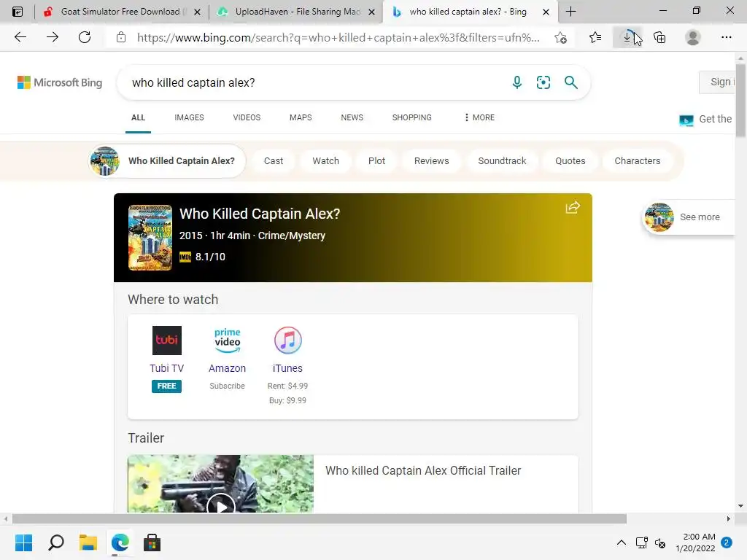Click the Reviews filter chip
The width and height of the screenshot is (747, 560).
pos(432,161)
